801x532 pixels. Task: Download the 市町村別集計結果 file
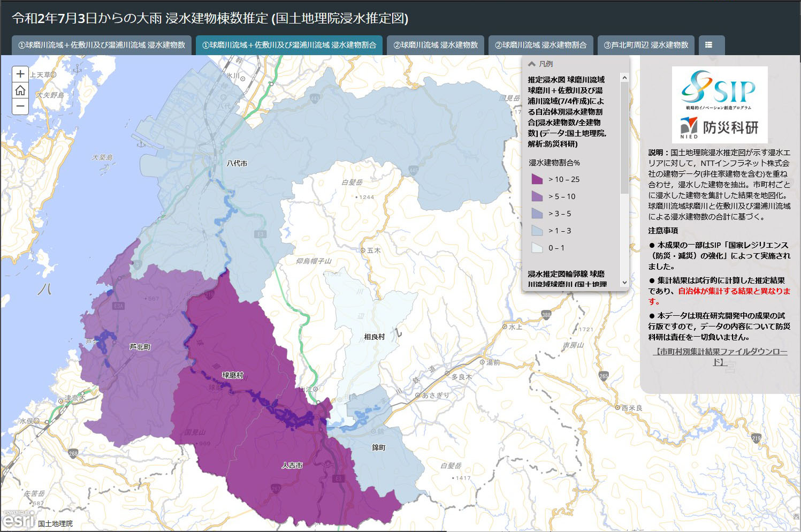[x=719, y=356]
